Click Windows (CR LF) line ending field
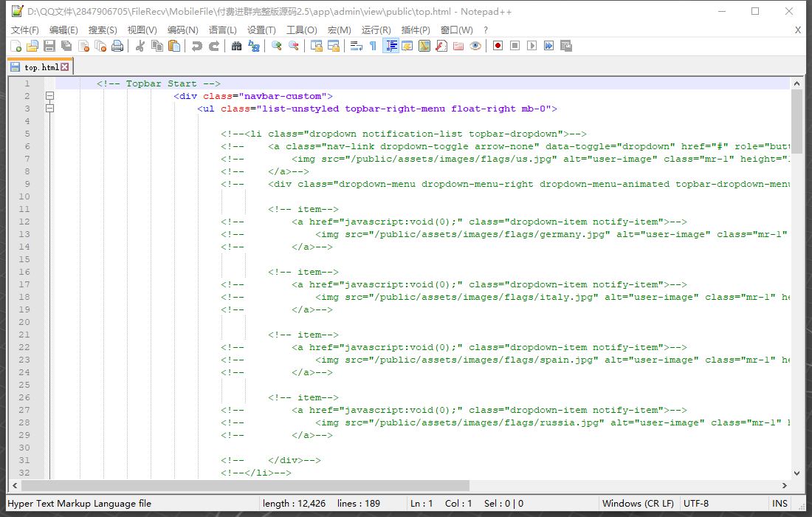 638,504
